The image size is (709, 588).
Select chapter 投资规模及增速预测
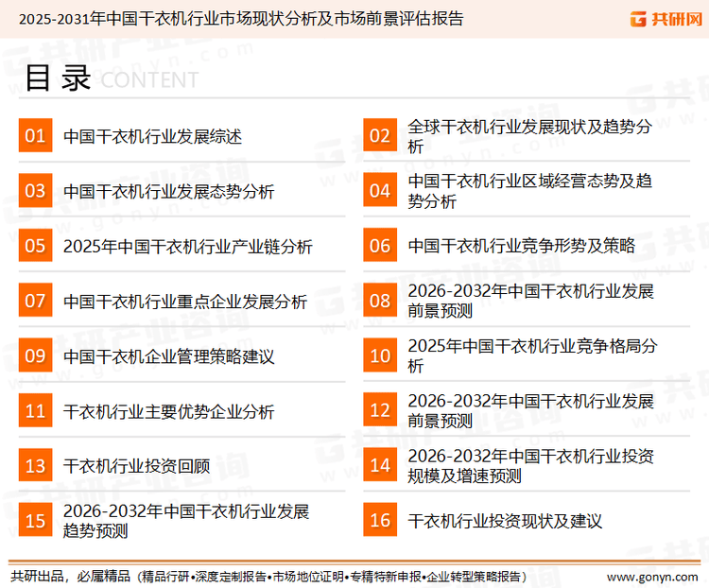[530, 466]
